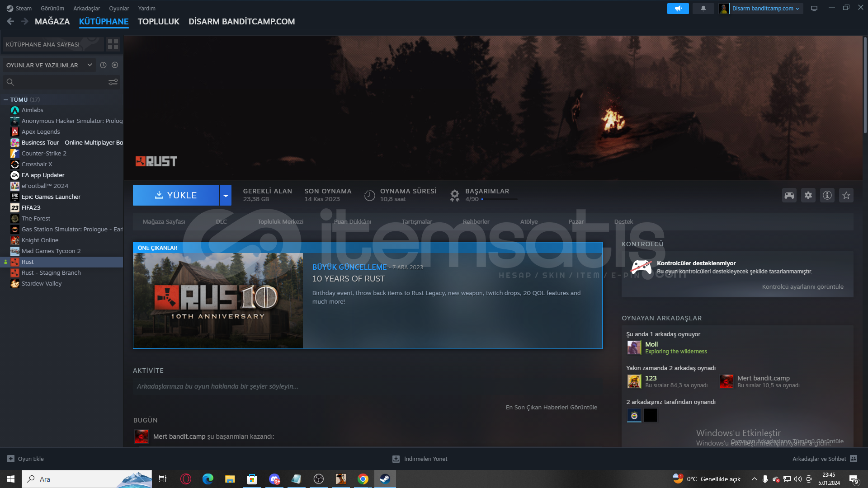Open the notifications bell

pos(703,9)
